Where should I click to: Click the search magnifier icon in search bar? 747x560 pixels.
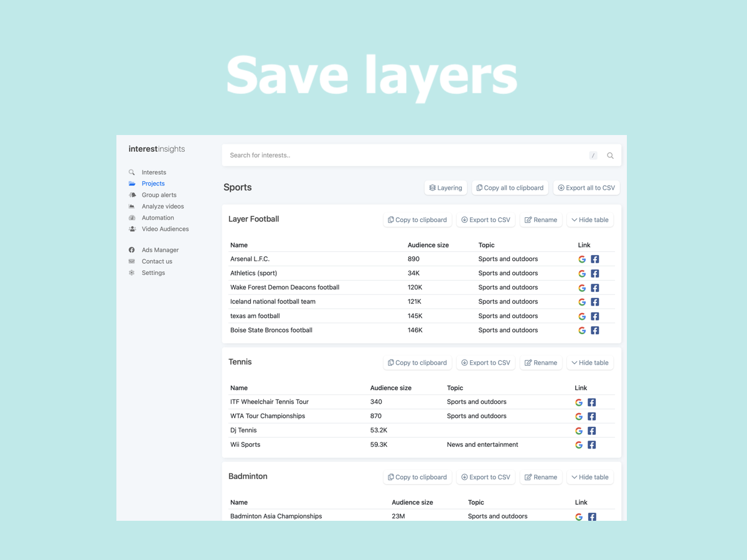pyautogui.click(x=610, y=156)
